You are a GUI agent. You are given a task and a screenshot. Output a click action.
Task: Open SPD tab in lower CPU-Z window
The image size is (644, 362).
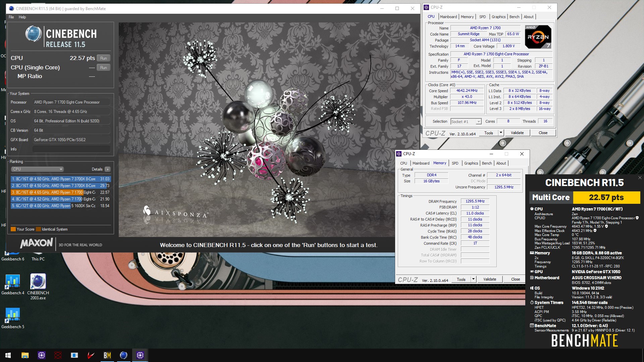point(455,163)
